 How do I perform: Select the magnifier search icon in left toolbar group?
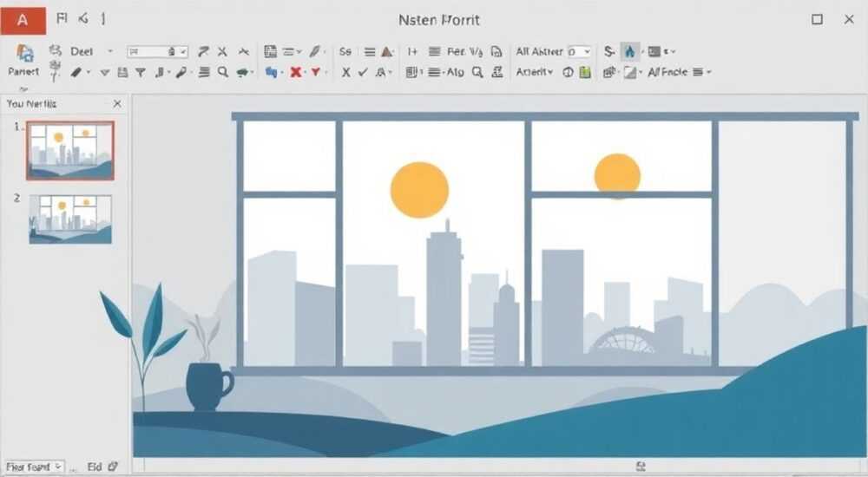223,72
